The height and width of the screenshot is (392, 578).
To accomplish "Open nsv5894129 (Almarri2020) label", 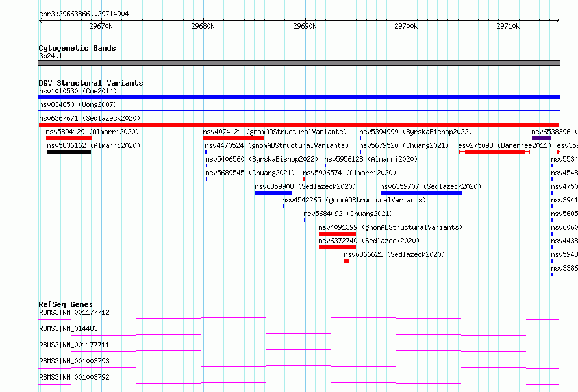I will [x=92, y=132].
